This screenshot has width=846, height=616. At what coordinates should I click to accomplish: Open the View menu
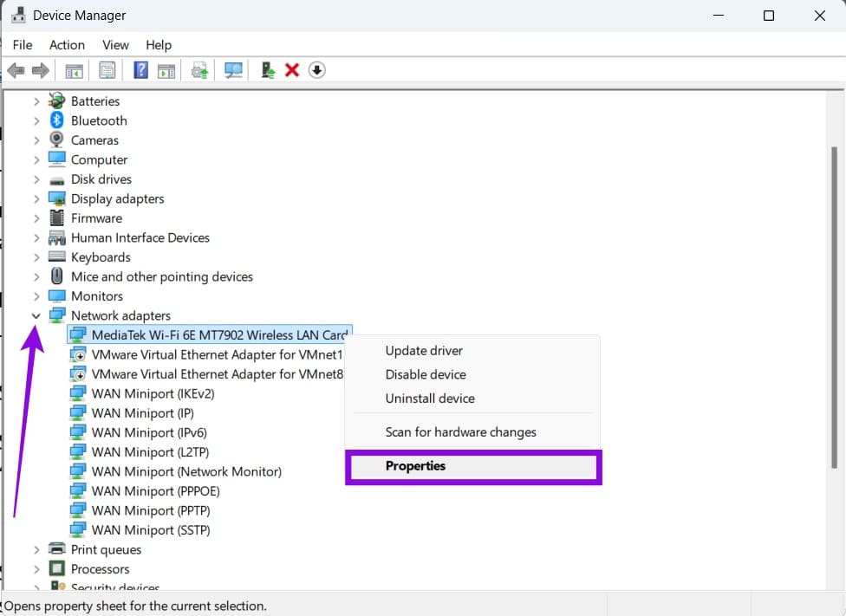(115, 45)
